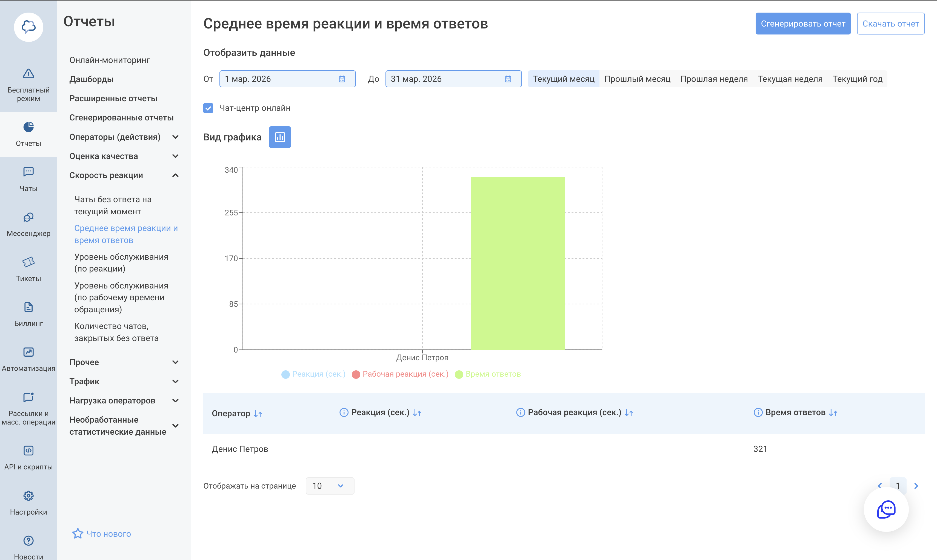Open the Chats section icon
Viewport: 937px width, 560px height.
tap(28, 172)
